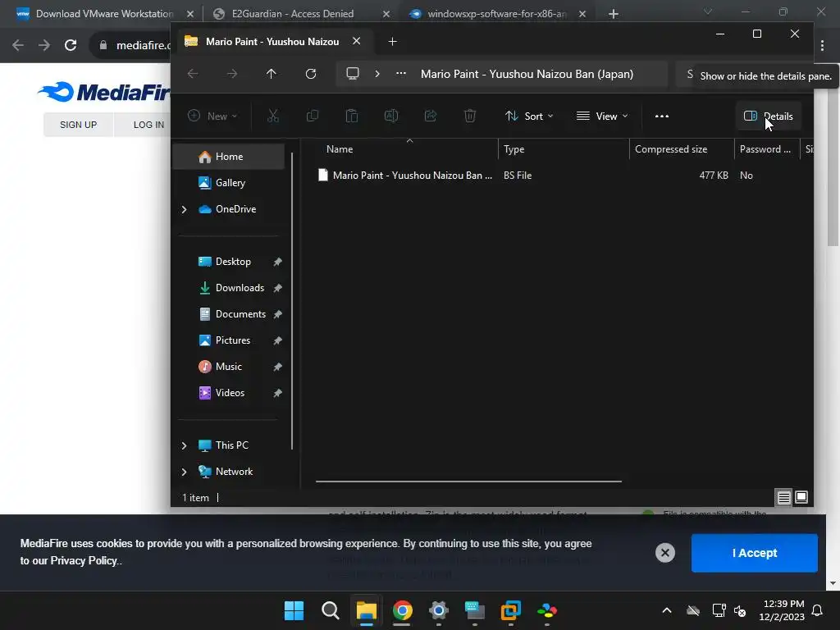The image size is (840, 630).
Task: Click the breadcrumb chevron after the PC icon
Action: [x=377, y=73]
